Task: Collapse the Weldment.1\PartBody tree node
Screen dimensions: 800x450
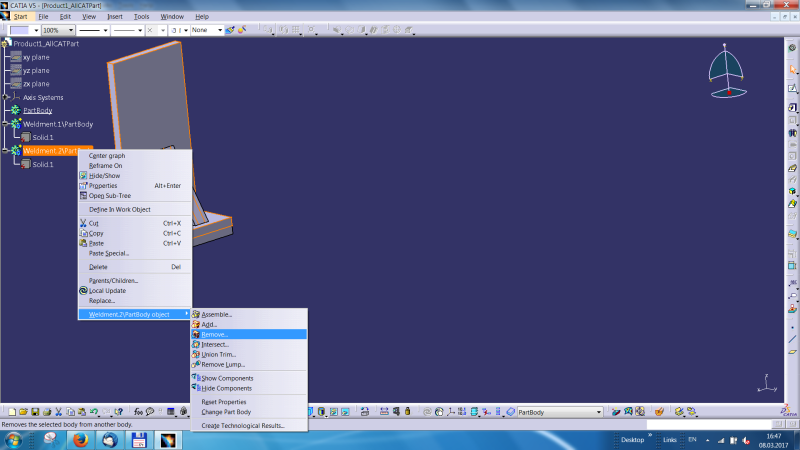Action: point(5,124)
